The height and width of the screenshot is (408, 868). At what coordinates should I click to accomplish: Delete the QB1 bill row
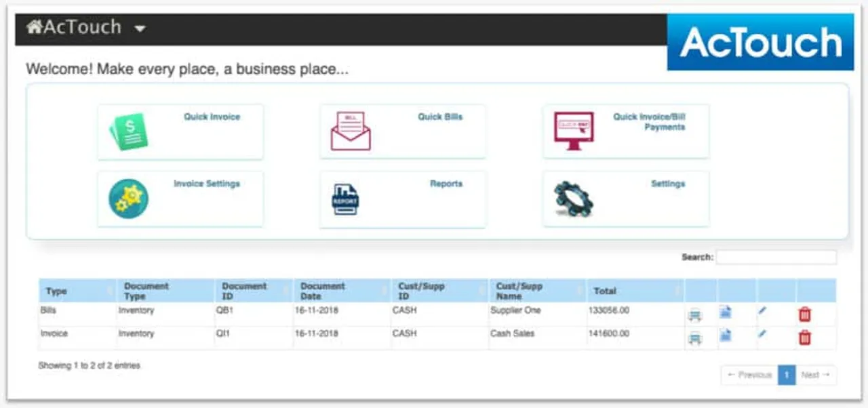pyautogui.click(x=804, y=314)
